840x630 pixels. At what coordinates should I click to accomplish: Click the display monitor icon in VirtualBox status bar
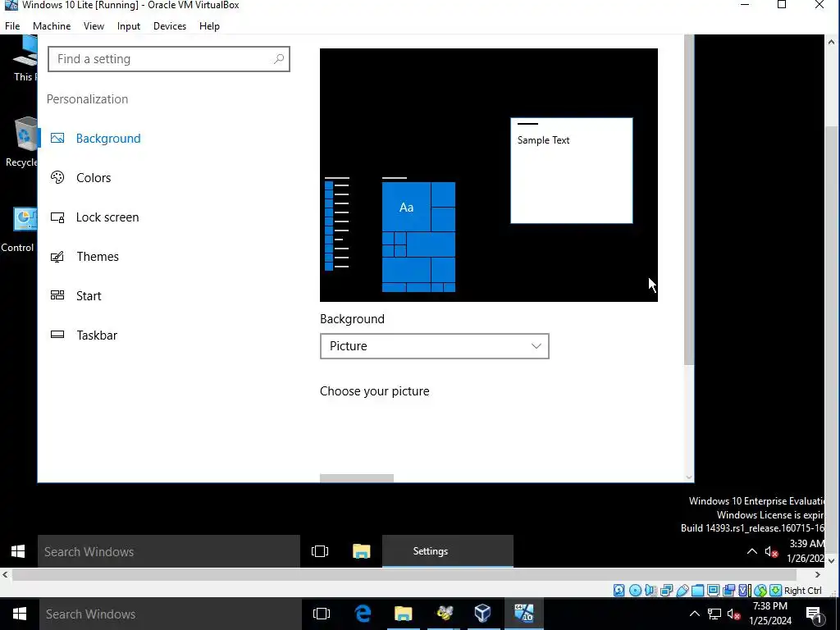point(713,591)
